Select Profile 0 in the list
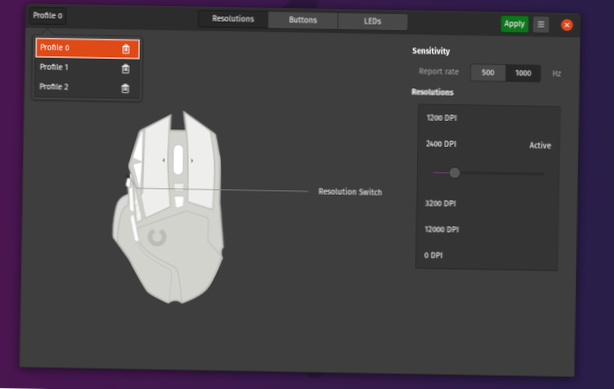This screenshot has height=389, width=614. (87, 48)
